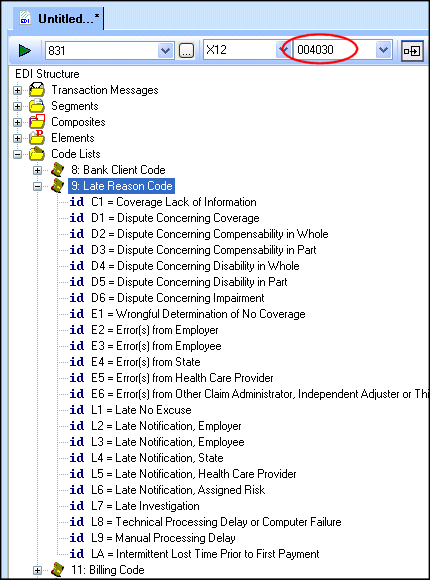The width and height of the screenshot is (430, 580).
Task: Switch to the Untitled document tab
Action: [x=59, y=18]
